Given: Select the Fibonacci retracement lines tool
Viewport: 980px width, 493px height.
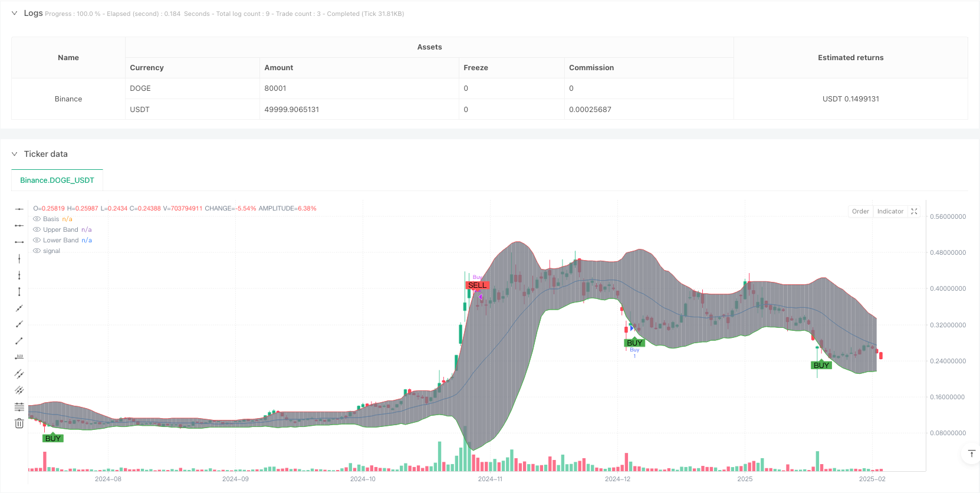Looking at the screenshot, I should click(19, 407).
